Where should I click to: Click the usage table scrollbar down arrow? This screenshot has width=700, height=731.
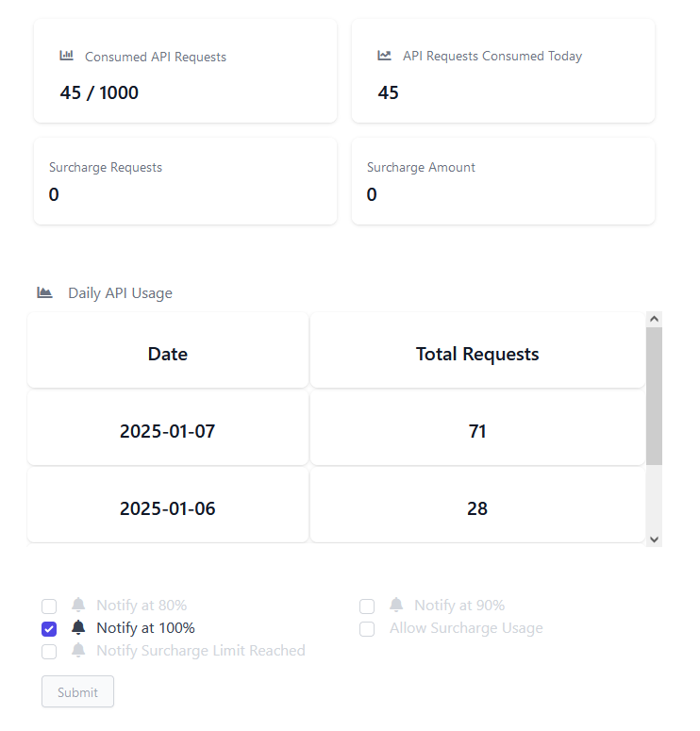[655, 540]
